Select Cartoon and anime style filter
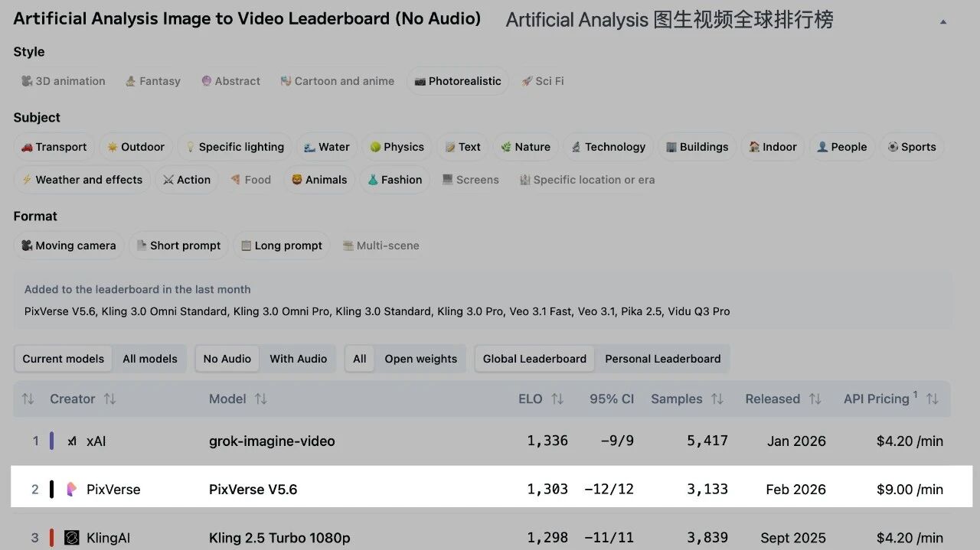This screenshot has width=980, height=550. [x=337, y=81]
